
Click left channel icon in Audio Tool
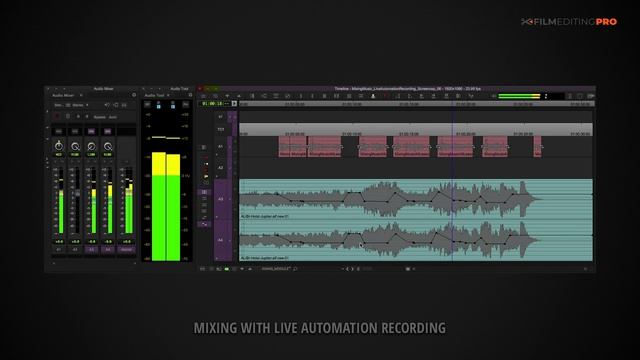159,105
